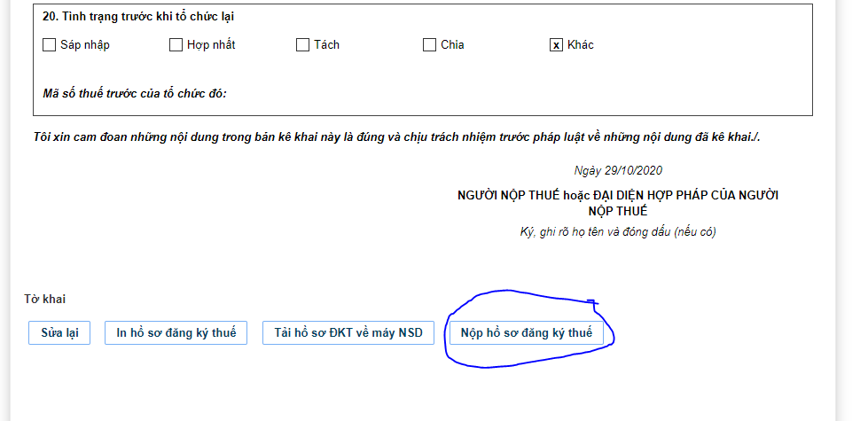Click the Chia label text
The image size is (868, 421).
point(452,45)
